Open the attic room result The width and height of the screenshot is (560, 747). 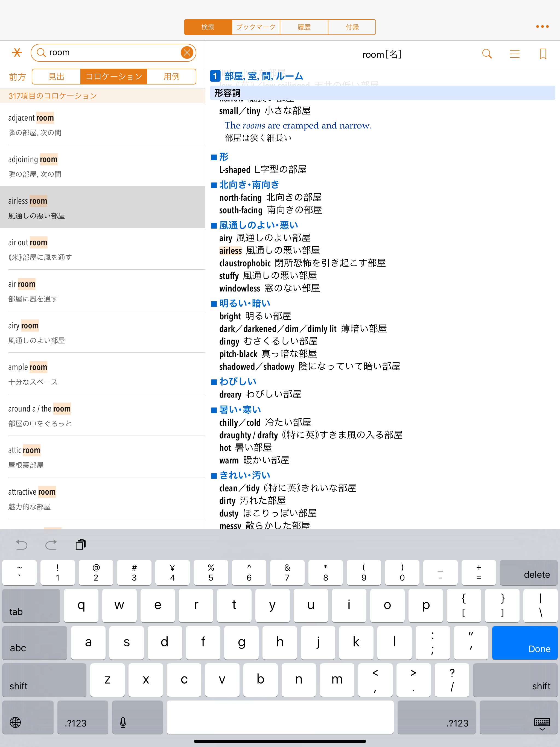point(103,457)
